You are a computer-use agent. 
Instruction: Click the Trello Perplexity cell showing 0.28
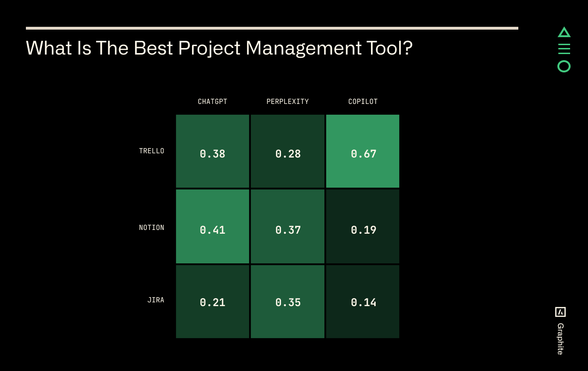click(x=288, y=151)
